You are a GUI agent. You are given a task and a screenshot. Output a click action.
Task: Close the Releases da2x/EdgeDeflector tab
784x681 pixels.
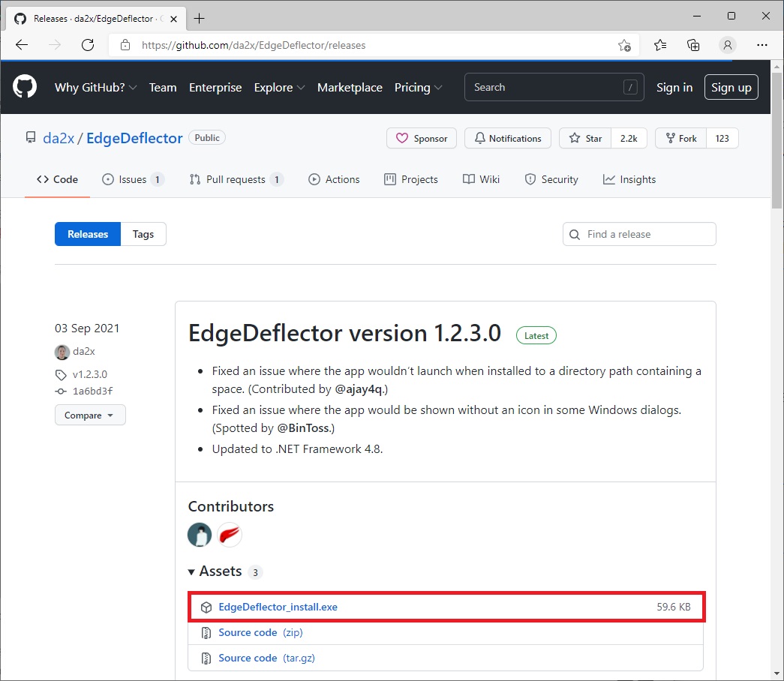(173, 19)
